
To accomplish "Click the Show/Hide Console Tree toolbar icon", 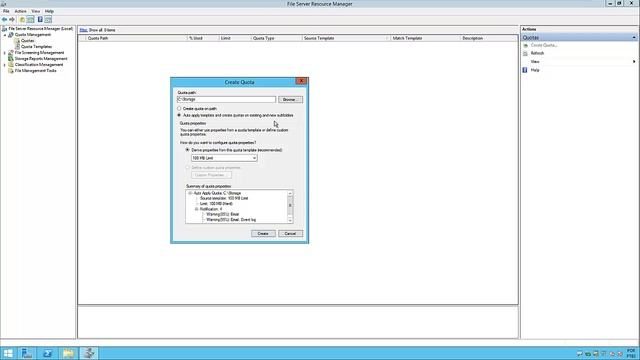I will tap(31, 20).
